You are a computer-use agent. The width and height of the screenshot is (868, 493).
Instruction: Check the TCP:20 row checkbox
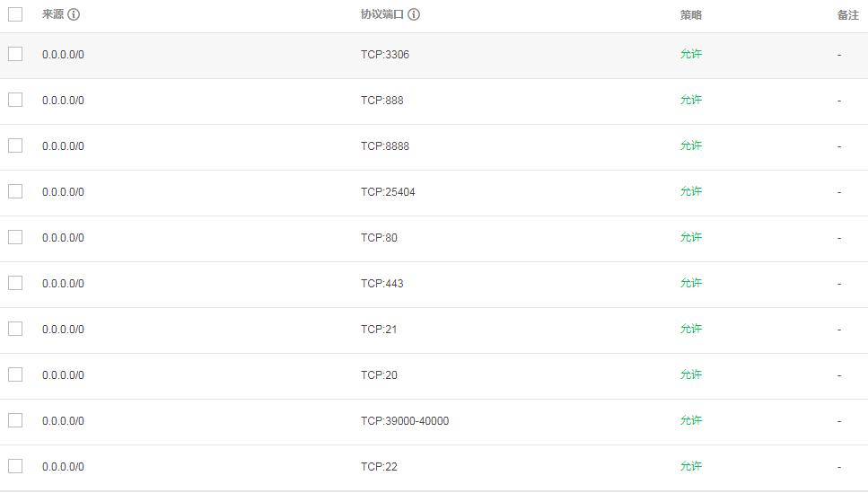click(x=15, y=374)
